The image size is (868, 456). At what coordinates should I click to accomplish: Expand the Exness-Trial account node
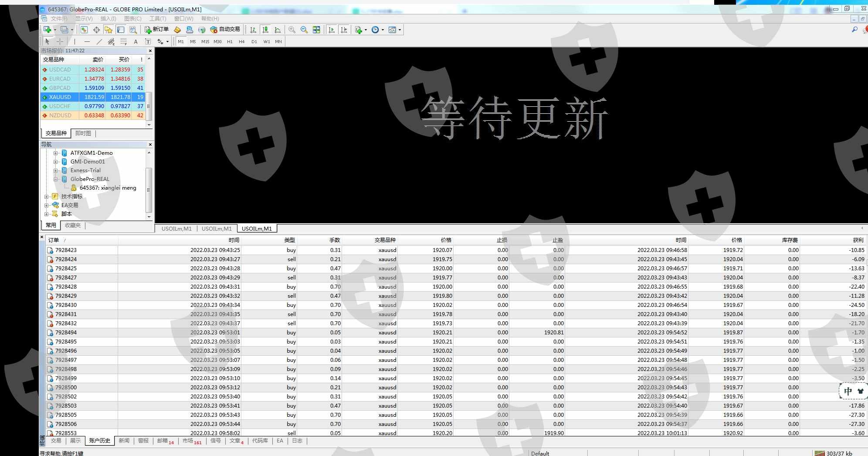point(56,170)
